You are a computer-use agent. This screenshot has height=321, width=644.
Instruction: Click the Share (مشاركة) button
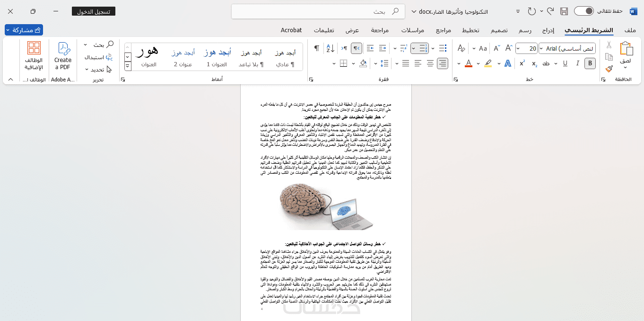24,30
